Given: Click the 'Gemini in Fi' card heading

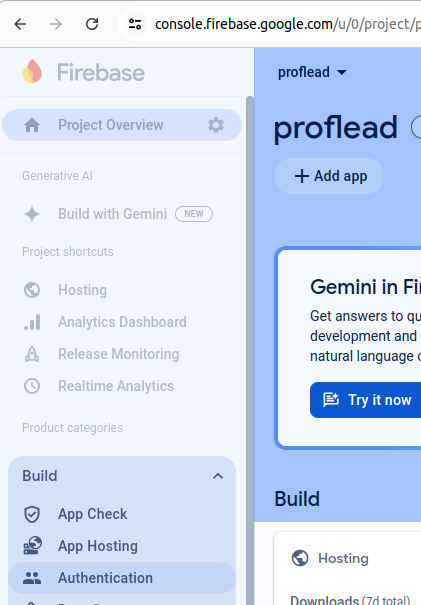Looking at the screenshot, I should pos(365,287).
